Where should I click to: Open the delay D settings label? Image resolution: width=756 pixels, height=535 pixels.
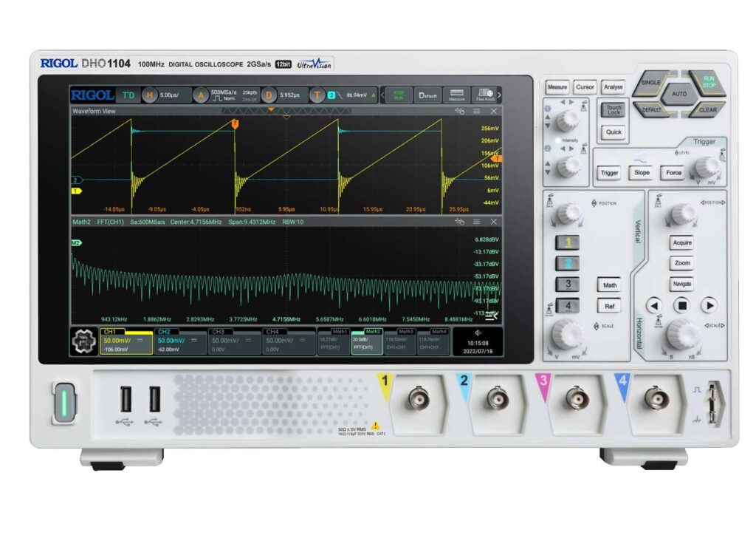[269, 95]
